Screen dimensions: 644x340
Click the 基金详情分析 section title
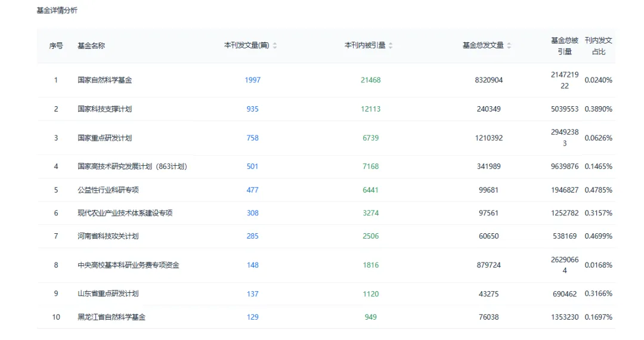click(x=57, y=10)
